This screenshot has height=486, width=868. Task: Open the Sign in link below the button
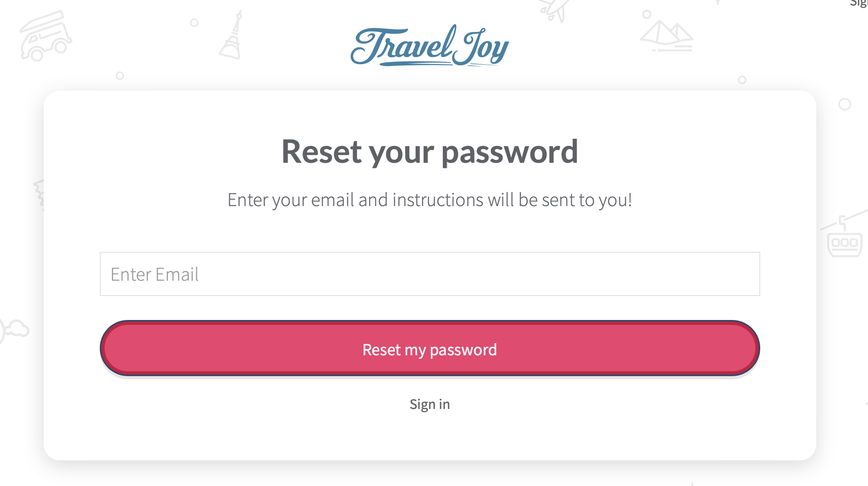point(430,404)
